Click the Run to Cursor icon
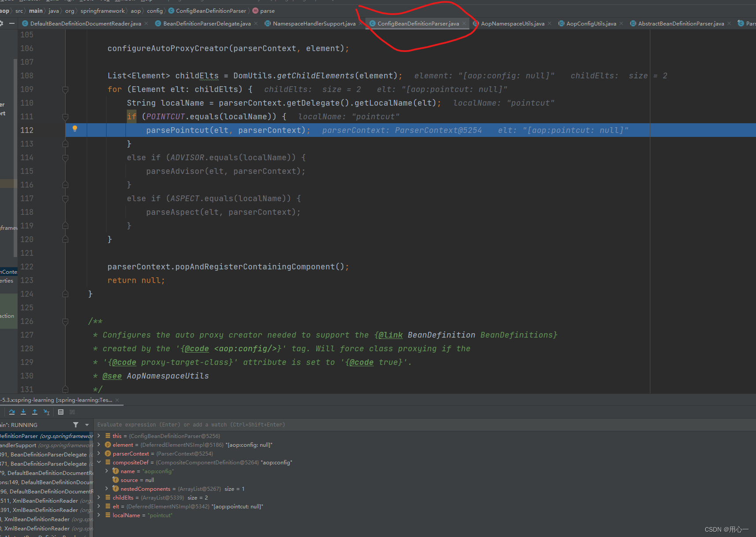 (46, 412)
